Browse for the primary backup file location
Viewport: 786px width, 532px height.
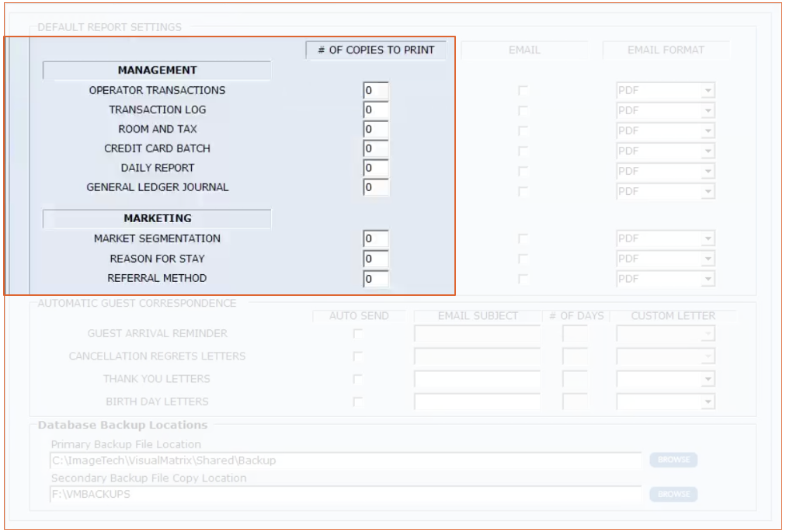(673, 460)
